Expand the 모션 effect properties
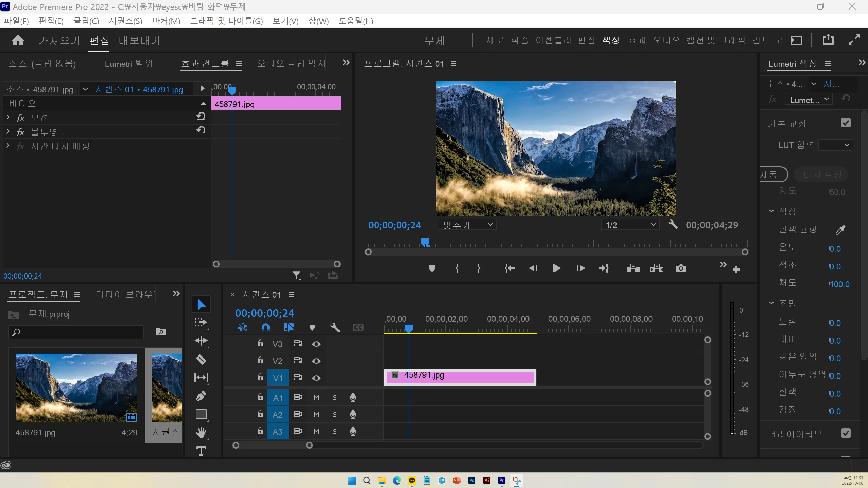The height and width of the screenshot is (488, 868). tap(8, 117)
